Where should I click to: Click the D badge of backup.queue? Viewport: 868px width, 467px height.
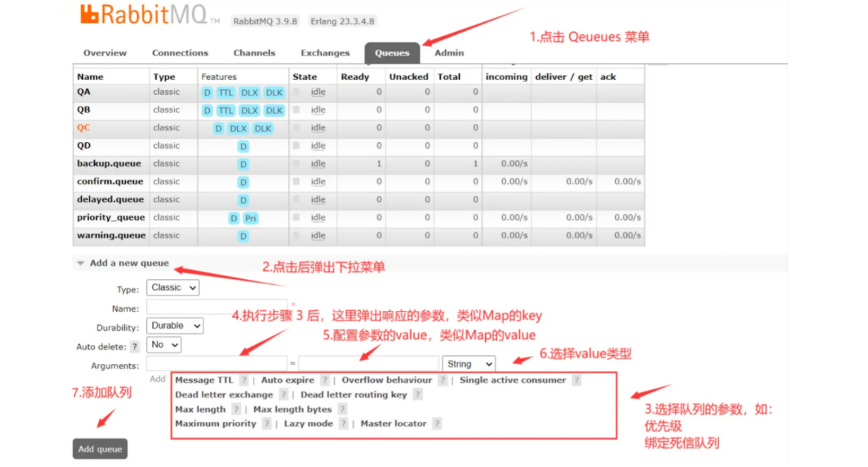(243, 164)
